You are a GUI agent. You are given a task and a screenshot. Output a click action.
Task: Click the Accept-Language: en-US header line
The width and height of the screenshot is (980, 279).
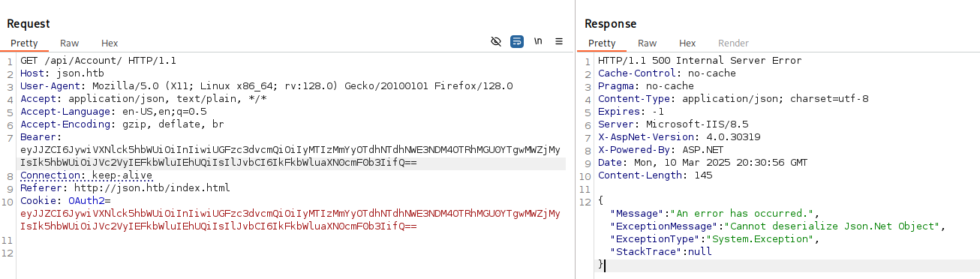[x=113, y=112]
